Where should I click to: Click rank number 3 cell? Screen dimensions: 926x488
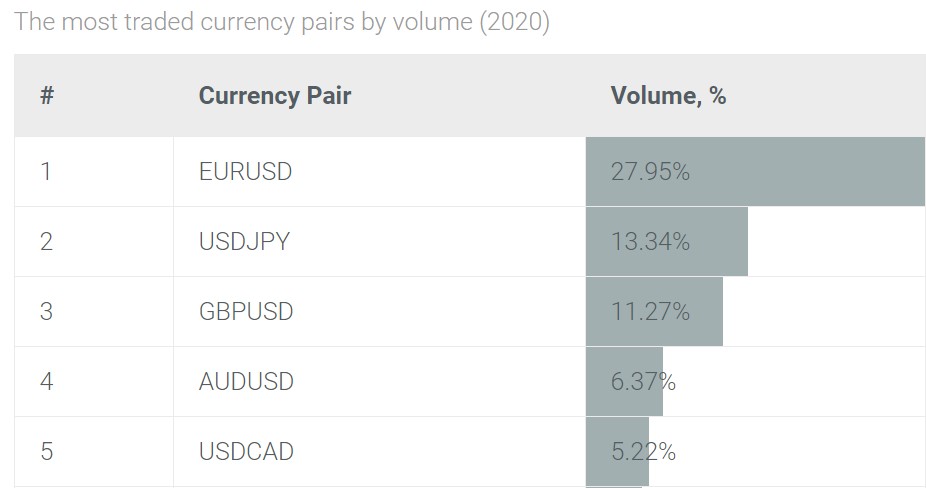pyautogui.click(x=94, y=311)
